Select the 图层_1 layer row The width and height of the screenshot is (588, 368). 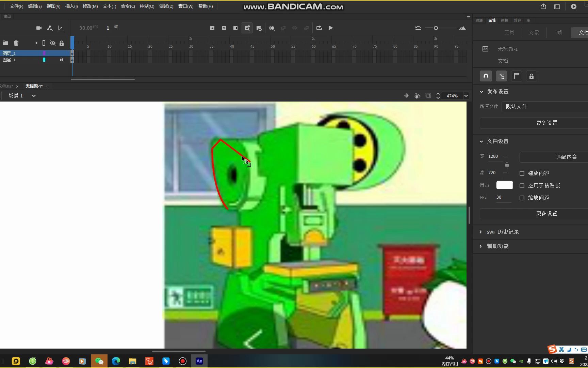pyautogui.click(x=35, y=60)
